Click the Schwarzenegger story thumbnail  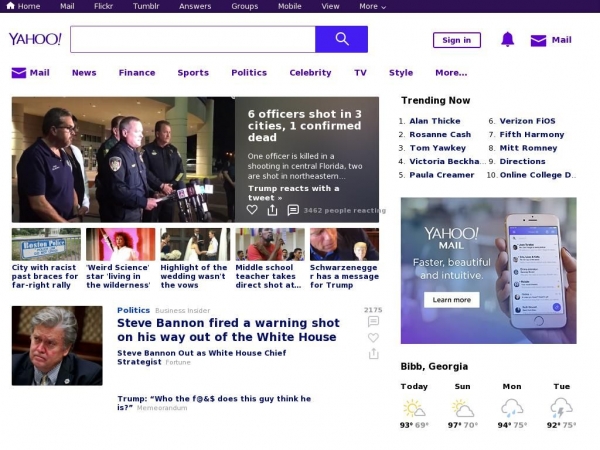point(344,244)
